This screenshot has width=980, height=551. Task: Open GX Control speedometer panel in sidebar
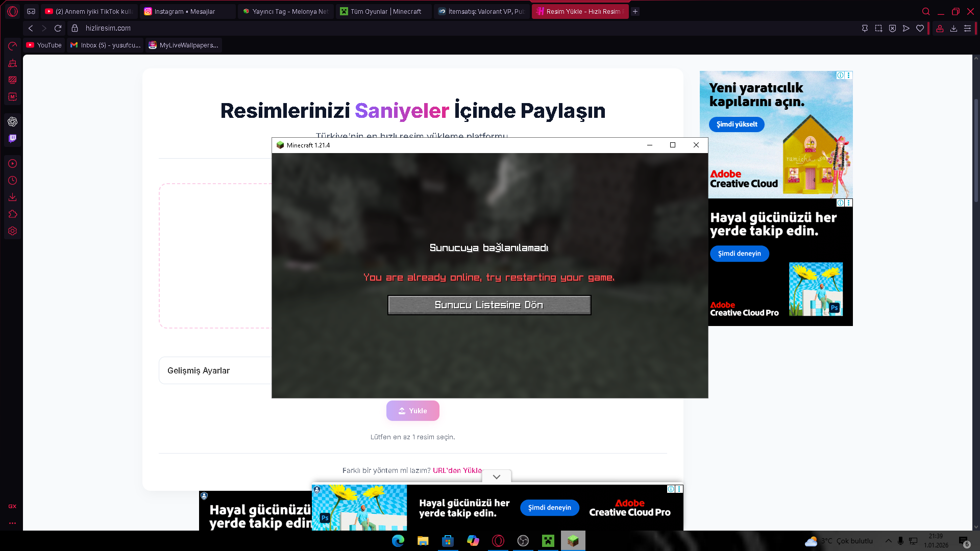(13, 46)
